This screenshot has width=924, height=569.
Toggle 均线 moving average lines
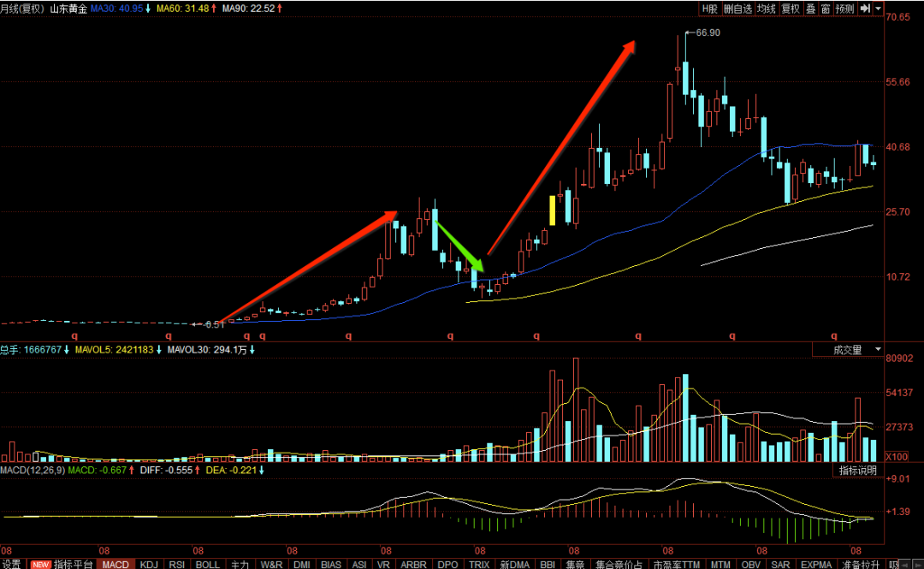click(766, 9)
